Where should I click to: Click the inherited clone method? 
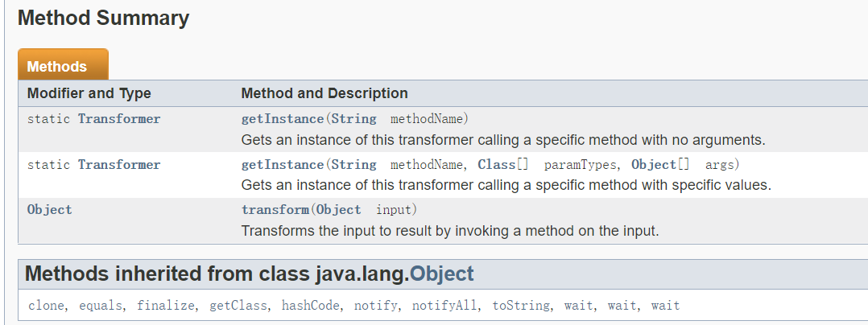[46, 306]
